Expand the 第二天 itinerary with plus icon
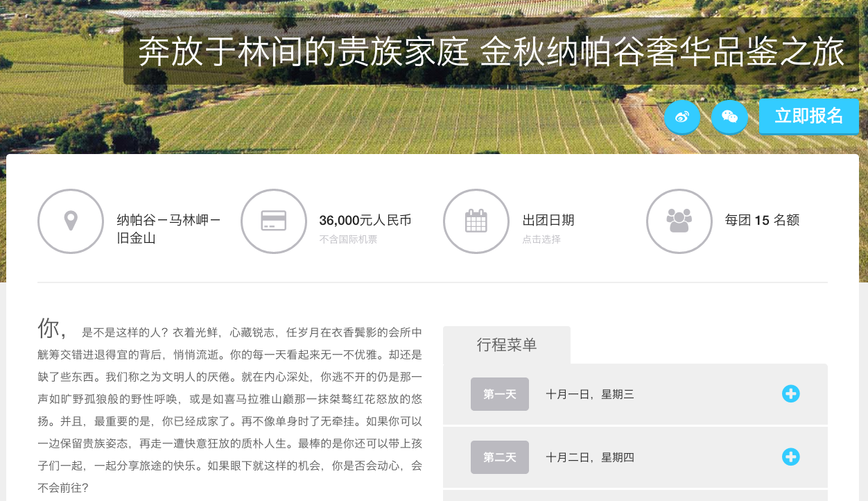Screen dimensions: 868x501 click(791, 457)
